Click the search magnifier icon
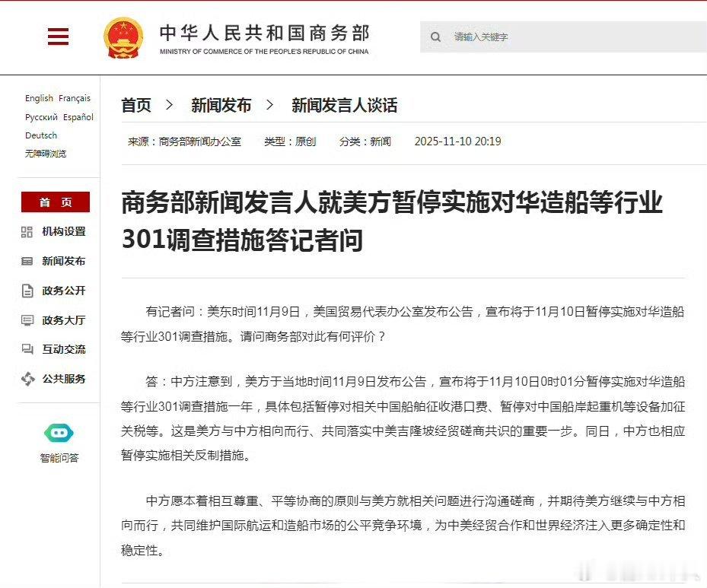This screenshot has height=588, width=707. pos(435,37)
